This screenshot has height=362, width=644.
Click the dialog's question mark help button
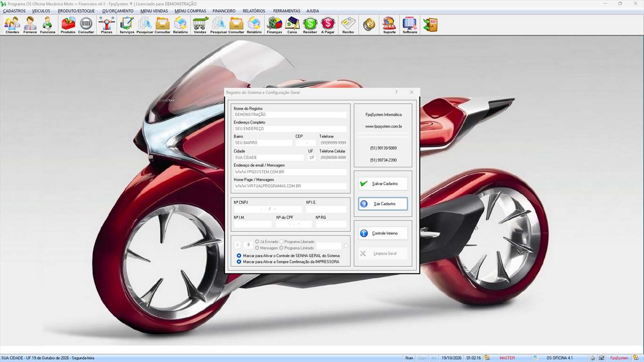pos(396,92)
